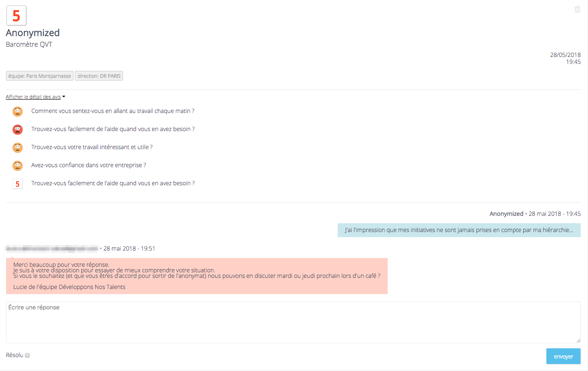Click the 19:45 timestamp at top right
This screenshot has width=588, height=371.
pos(573,62)
